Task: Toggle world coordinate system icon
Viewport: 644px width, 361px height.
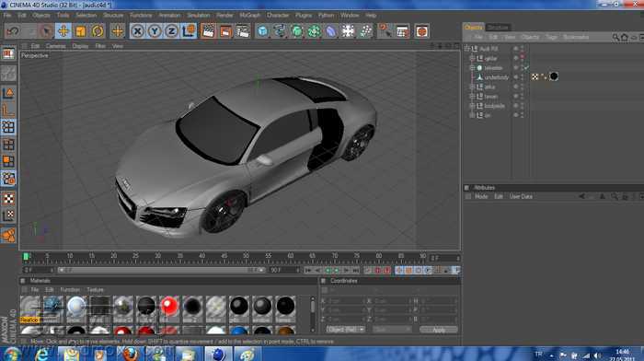Action: 189,31
